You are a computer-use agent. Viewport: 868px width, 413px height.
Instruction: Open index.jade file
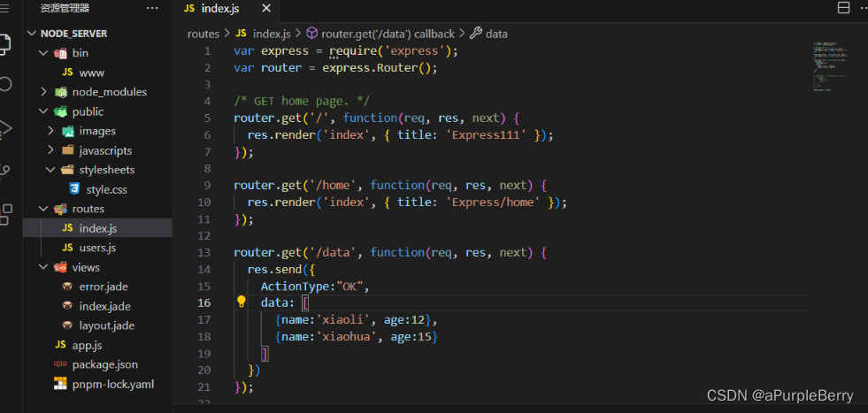click(104, 306)
